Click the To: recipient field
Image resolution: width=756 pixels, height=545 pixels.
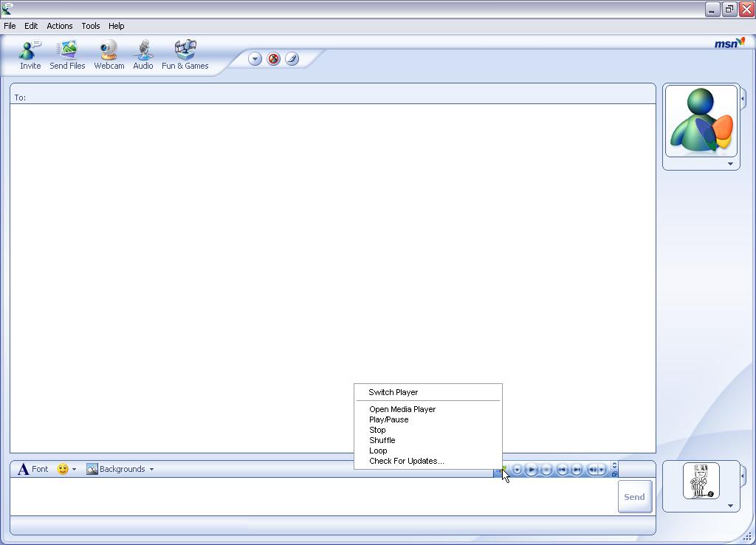(333, 97)
